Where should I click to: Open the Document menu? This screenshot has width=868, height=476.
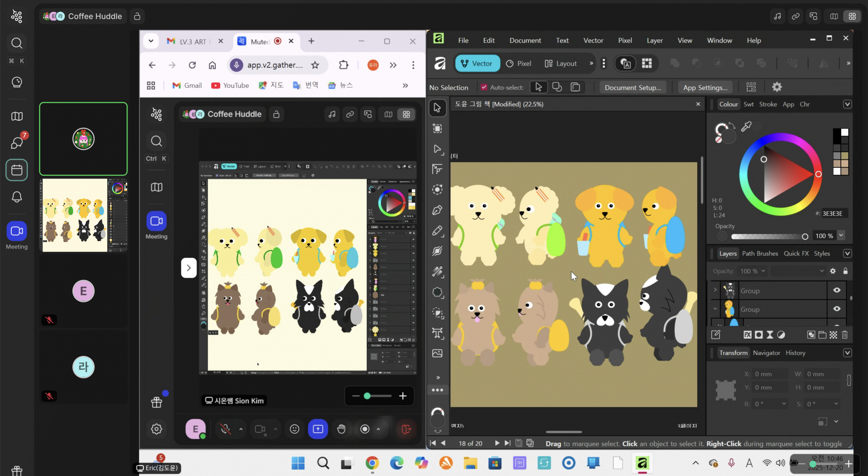pyautogui.click(x=525, y=40)
